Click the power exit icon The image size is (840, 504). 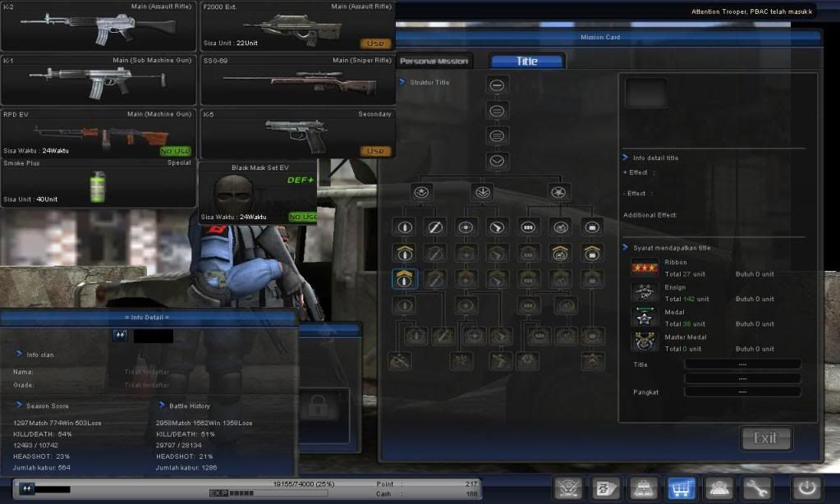[x=807, y=488]
